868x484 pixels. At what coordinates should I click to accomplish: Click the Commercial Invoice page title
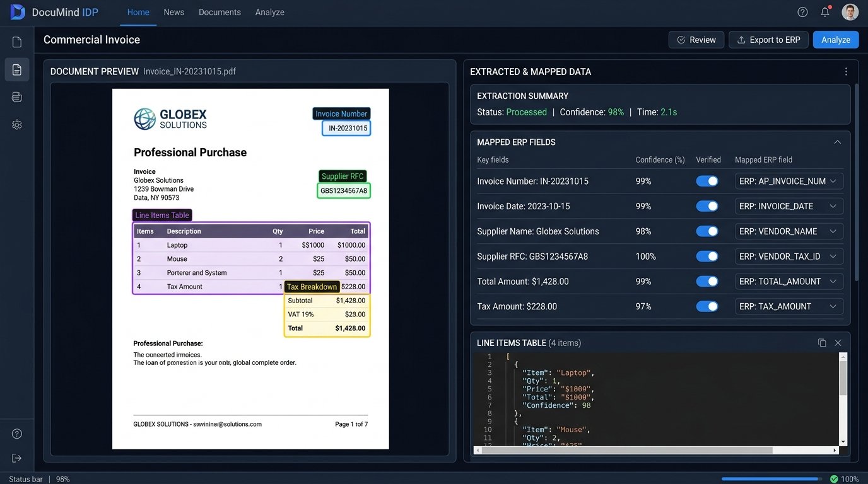(x=91, y=40)
